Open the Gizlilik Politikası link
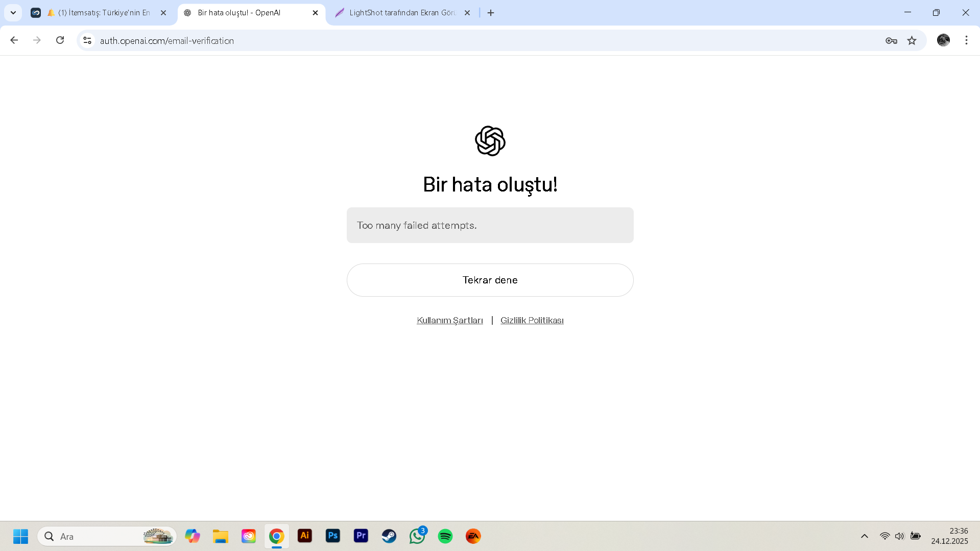This screenshot has width=980, height=551. (x=532, y=320)
